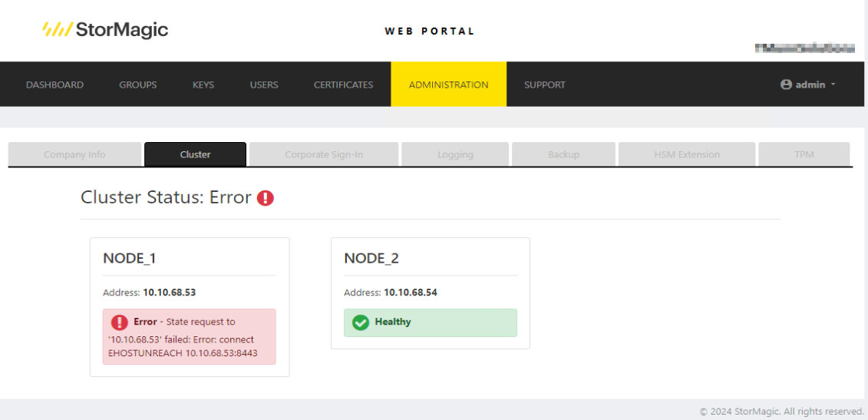The width and height of the screenshot is (868, 420).
Task: Open the admin account dropdown
Action: pyautogui.click(x=807, y=84)
